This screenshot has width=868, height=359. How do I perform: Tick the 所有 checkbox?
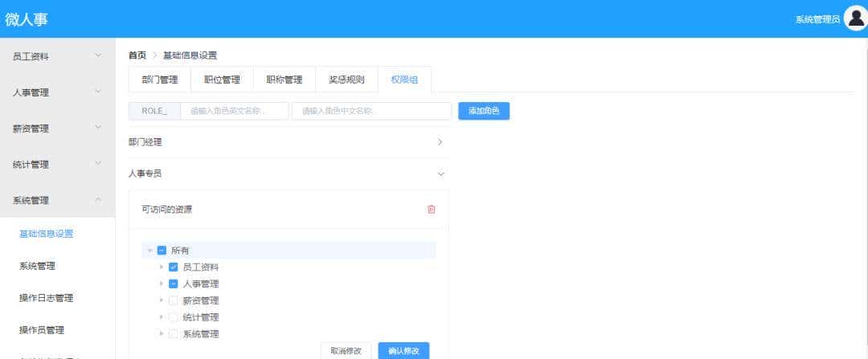(162, 250)
